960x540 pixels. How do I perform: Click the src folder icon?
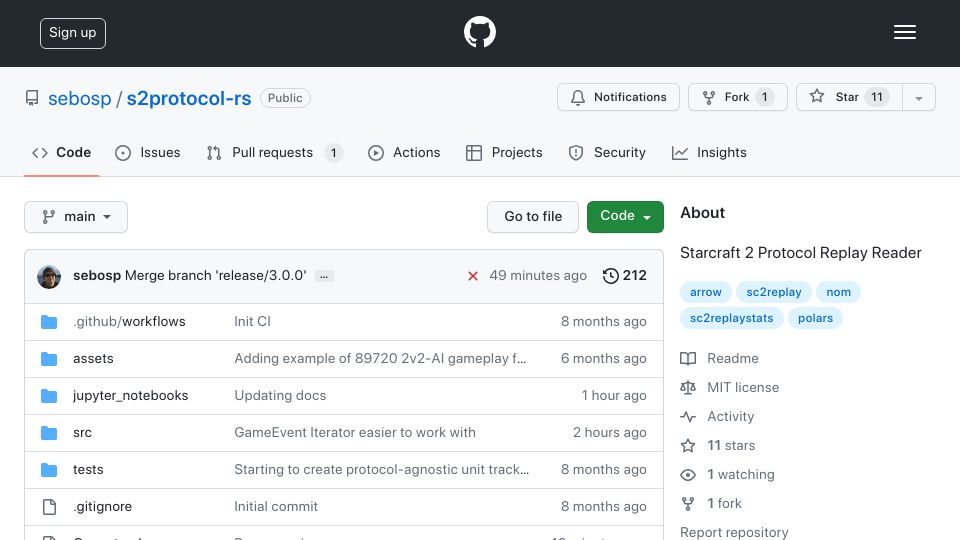[x=49, y=433]
